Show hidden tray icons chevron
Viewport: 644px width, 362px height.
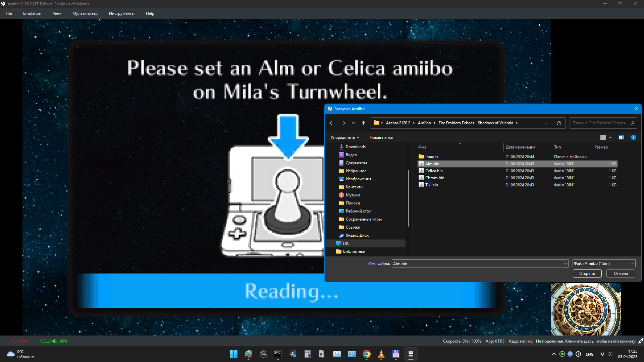(554, 354)
